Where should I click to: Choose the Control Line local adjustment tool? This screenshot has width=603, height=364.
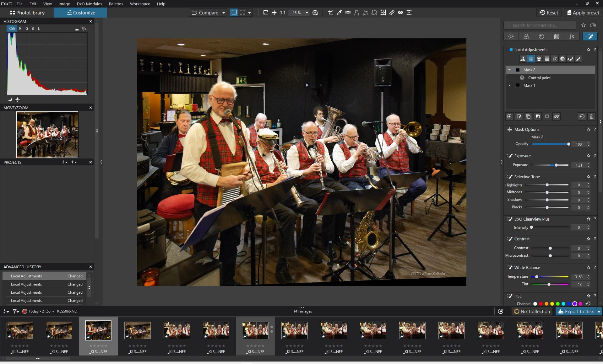pyautogui.click(x=539, y=59)
